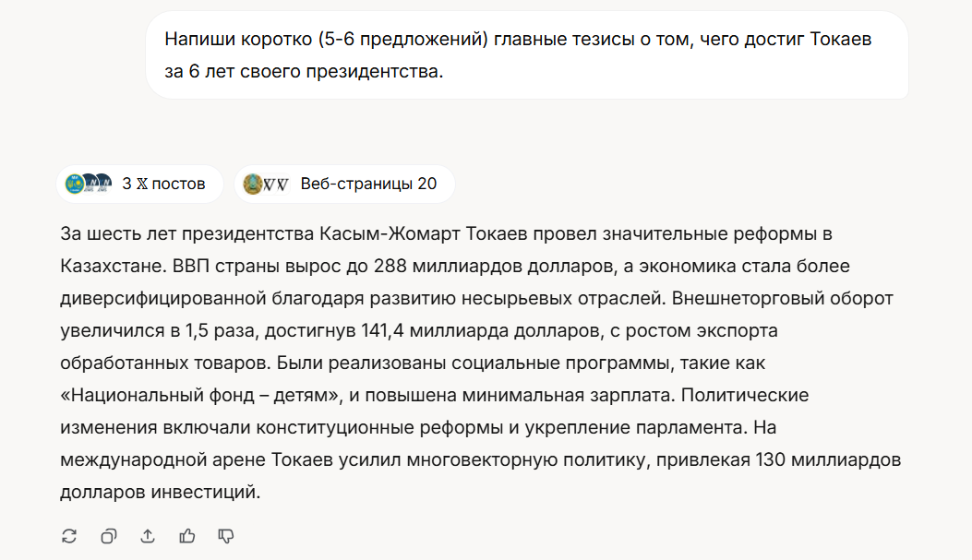Like the response with thumbs up
This screenshot has width=972, height=560.
(x=186, y=536)
